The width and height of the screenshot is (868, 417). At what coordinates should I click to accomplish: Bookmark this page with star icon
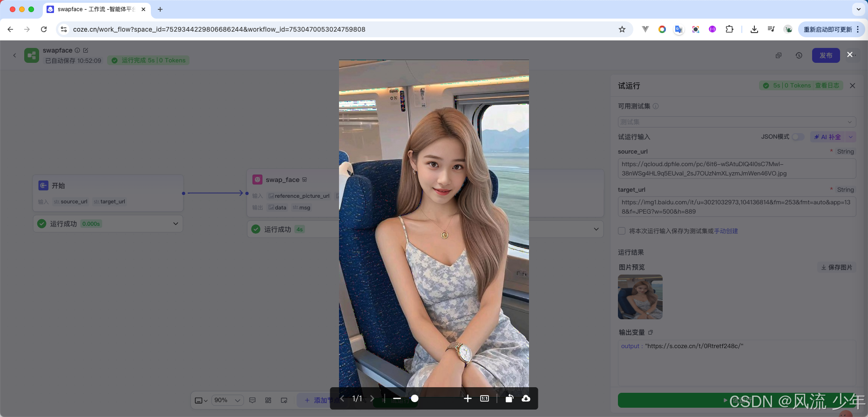pos(622,29)
